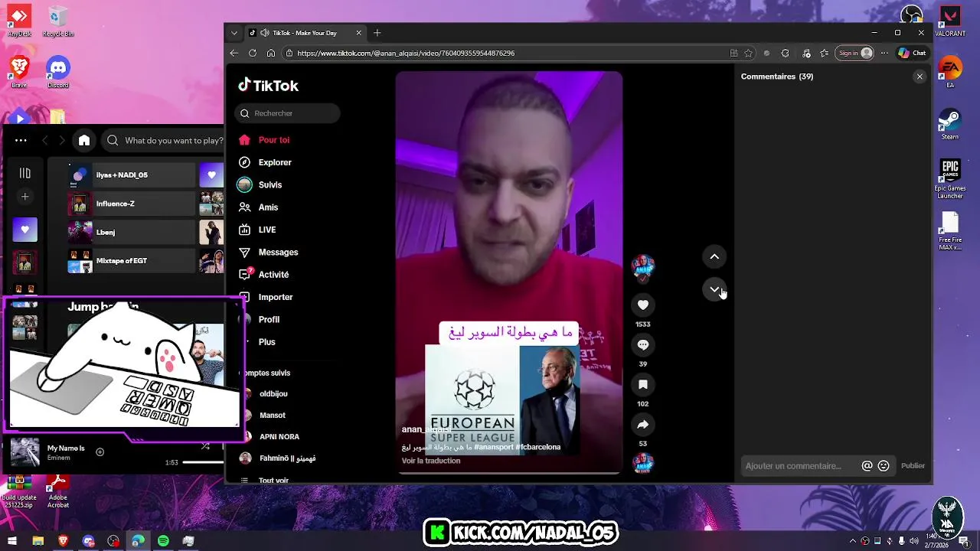This screenshot has height=551, width=980.
Task: Insert mention with @ icon in comment box
Action: pyautogui.click(x=867, y=466)
